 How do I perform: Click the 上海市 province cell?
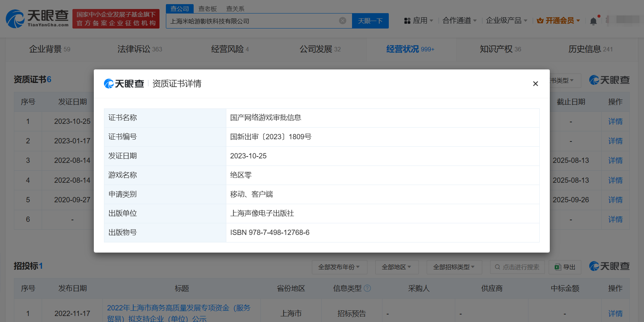point(291,314)
